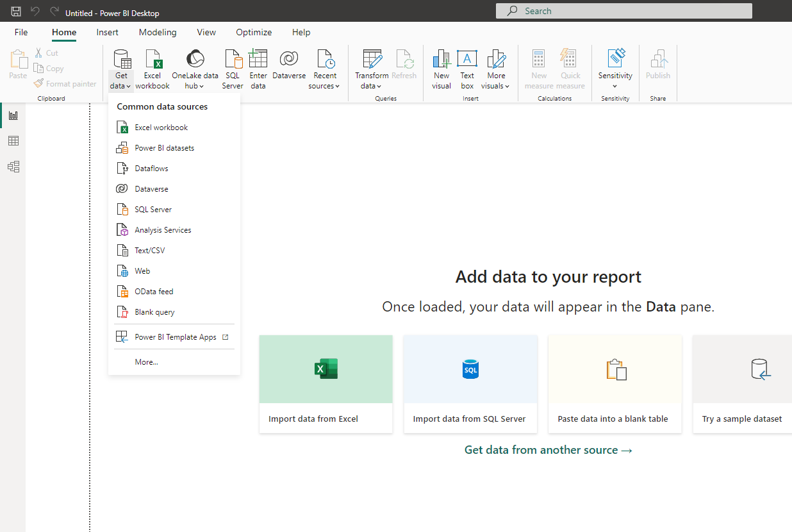Viewport: 792px width, 532px height.
Task: Open the Help ribbon tab
Action: (301, 32)
